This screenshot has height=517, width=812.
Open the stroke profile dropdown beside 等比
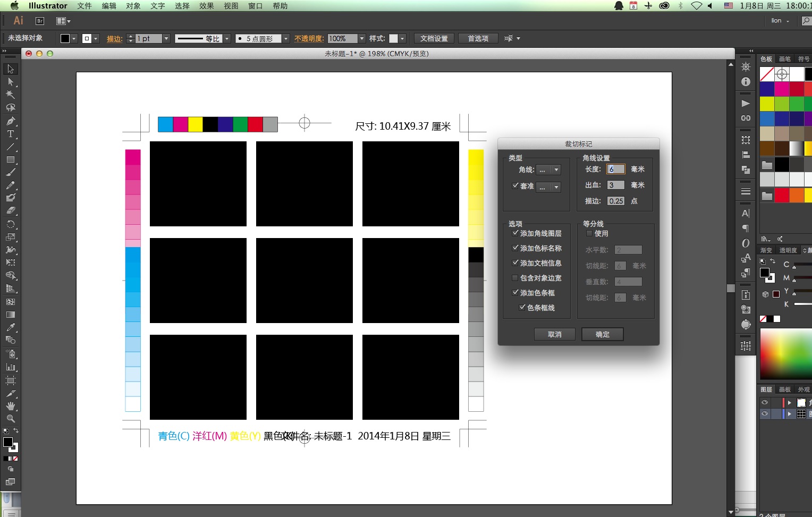click(227, 38)
